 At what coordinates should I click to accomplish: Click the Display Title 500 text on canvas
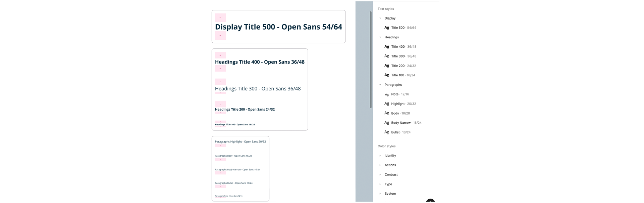278,27
